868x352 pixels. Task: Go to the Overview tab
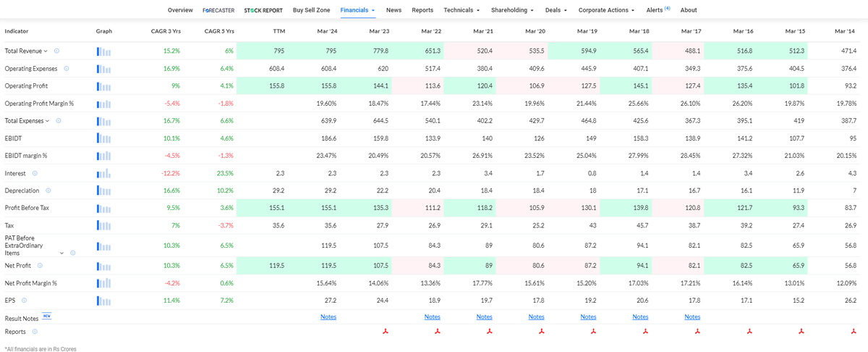(x=180, y=10)
